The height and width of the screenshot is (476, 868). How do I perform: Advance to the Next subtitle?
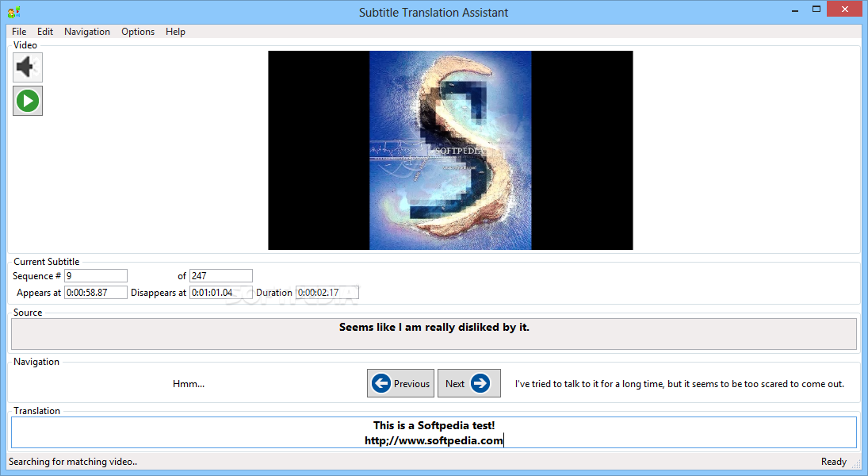(468, 383)
